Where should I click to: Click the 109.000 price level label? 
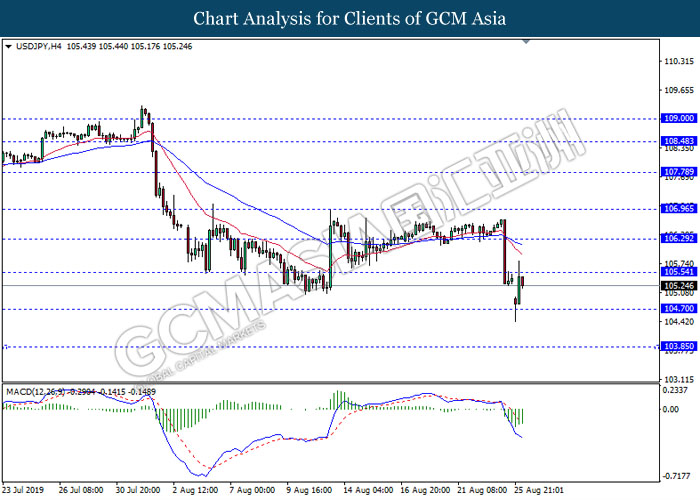click(x=679, y=118)
